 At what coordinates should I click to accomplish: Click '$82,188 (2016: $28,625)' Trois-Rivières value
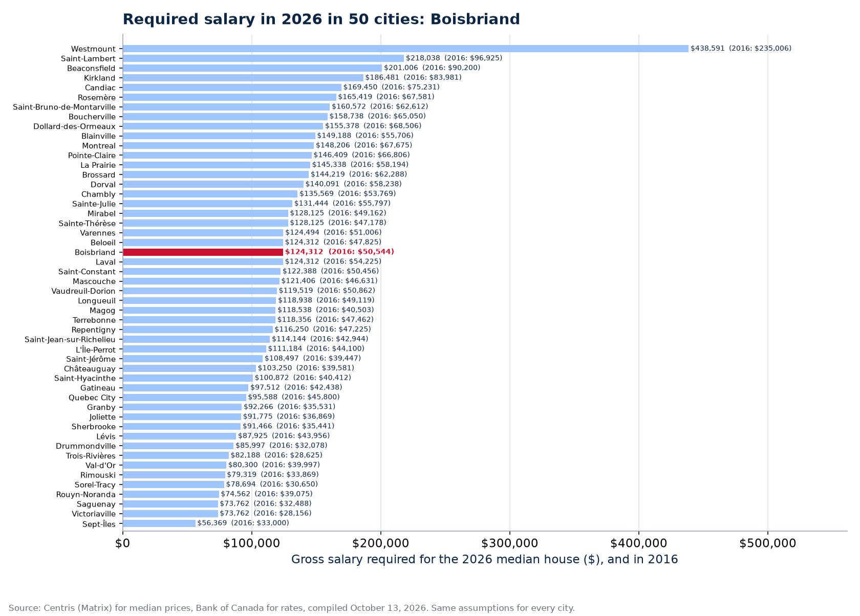[276, 455]
